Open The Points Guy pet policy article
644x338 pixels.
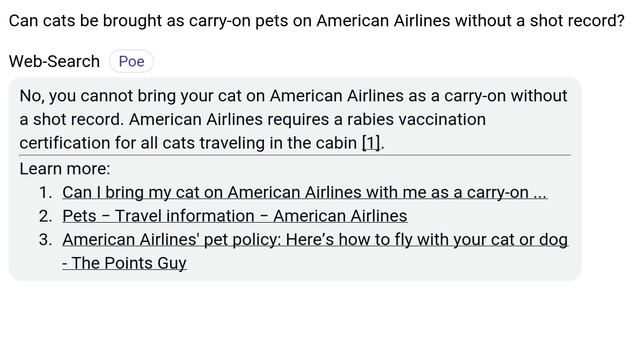(x=315, y=239)
